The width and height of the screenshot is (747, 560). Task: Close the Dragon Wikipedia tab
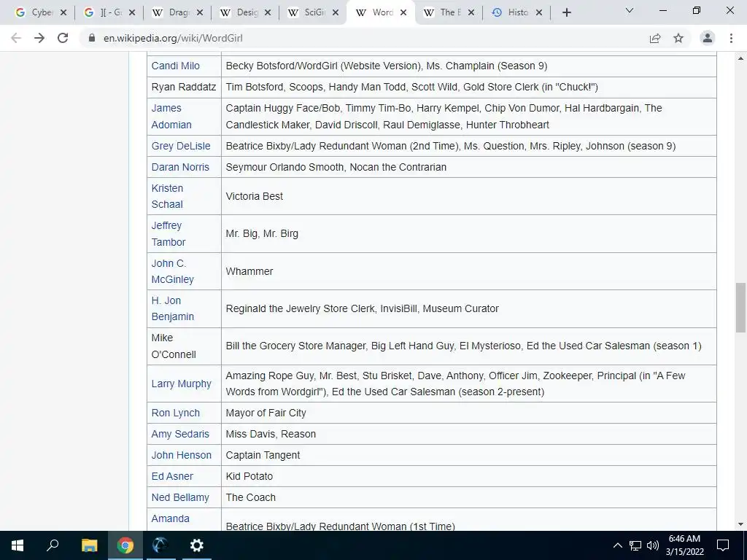pos(200,13)
